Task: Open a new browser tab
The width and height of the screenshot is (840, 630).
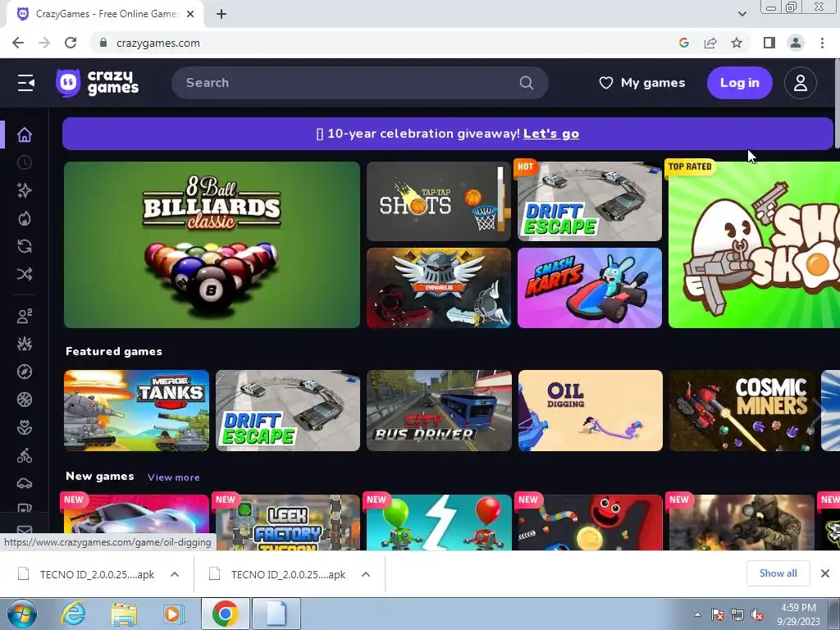Action: click(x=221, y=14)
